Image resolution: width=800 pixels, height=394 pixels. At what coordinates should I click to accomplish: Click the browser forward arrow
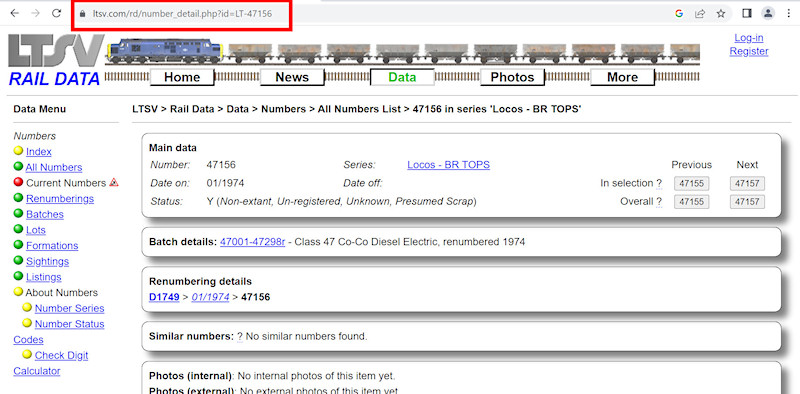(35, 14)
